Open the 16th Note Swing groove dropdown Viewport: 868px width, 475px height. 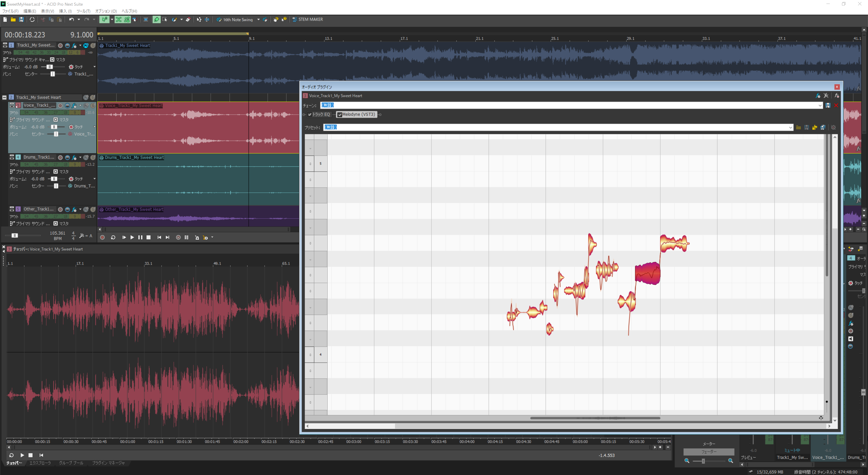[258, 19]
